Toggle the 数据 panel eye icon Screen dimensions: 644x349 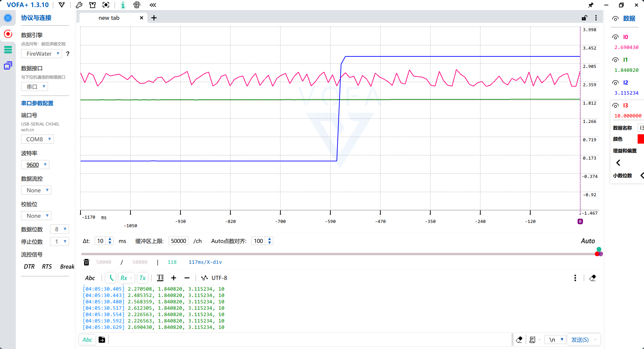(615, 18)
